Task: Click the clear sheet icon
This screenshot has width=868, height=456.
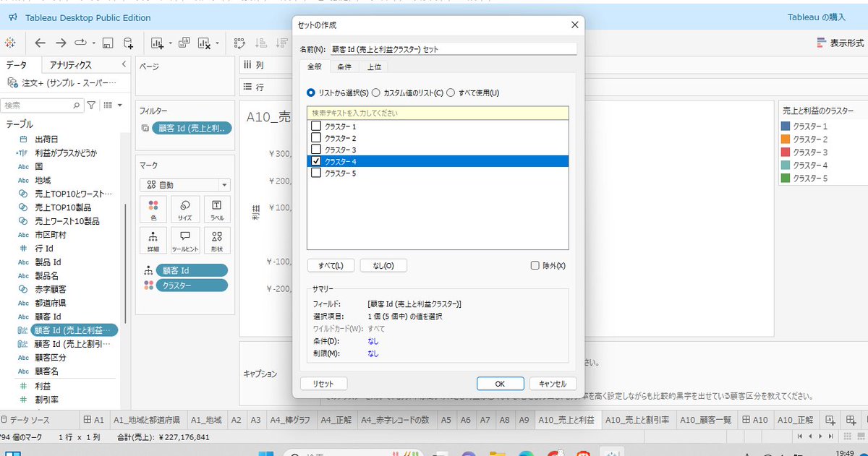Action: (x=204, y=43)
